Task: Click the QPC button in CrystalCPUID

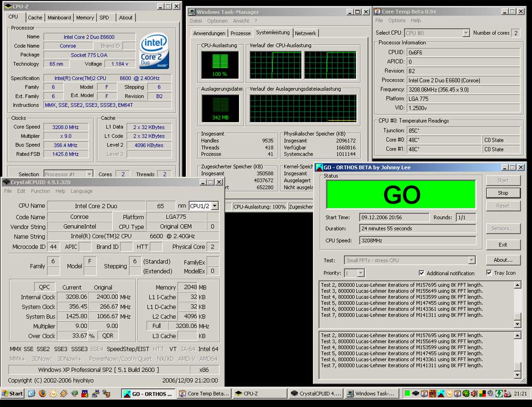Action: (x=44, y=287)
